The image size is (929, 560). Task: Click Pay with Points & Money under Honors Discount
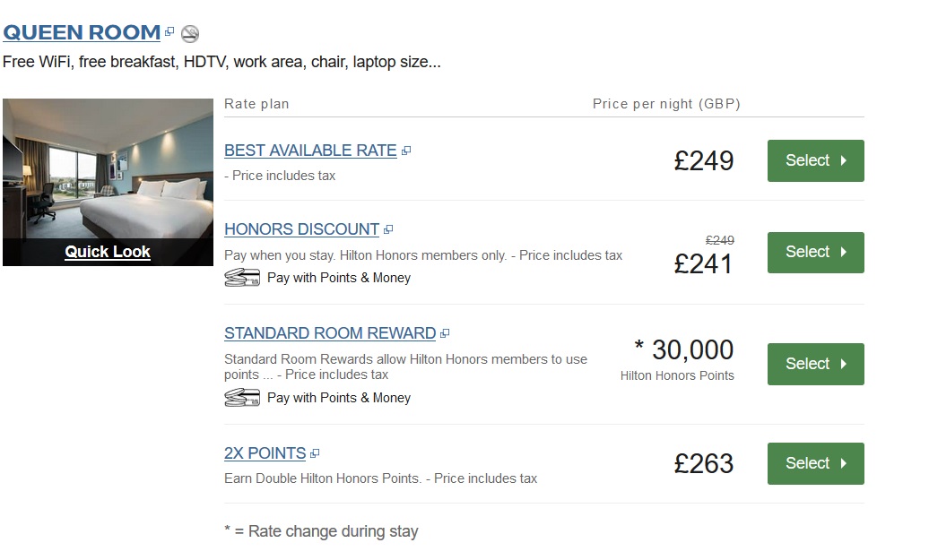coord(339,278)
